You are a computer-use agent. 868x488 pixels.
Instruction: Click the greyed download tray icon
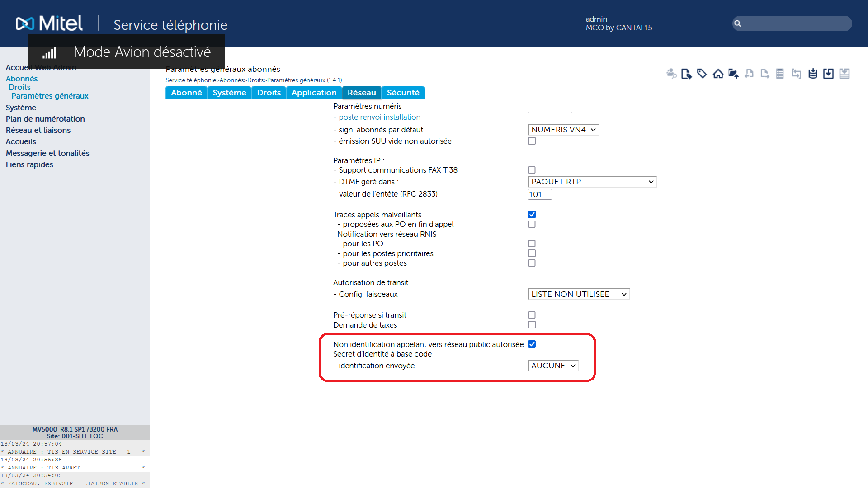click(844, 73)
